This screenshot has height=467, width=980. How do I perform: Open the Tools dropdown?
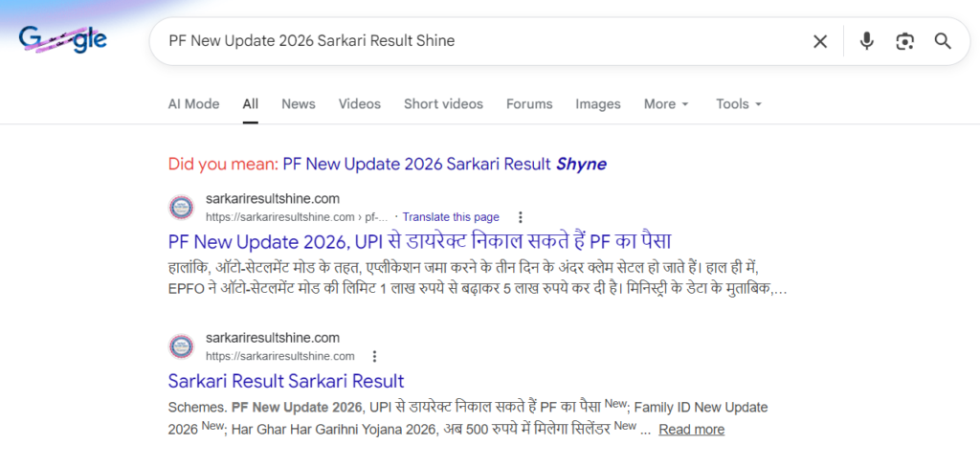tap(739, 104)
